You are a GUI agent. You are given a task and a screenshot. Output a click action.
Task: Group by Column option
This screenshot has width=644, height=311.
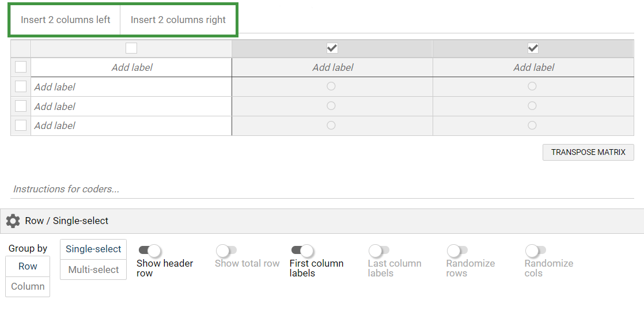28,286
